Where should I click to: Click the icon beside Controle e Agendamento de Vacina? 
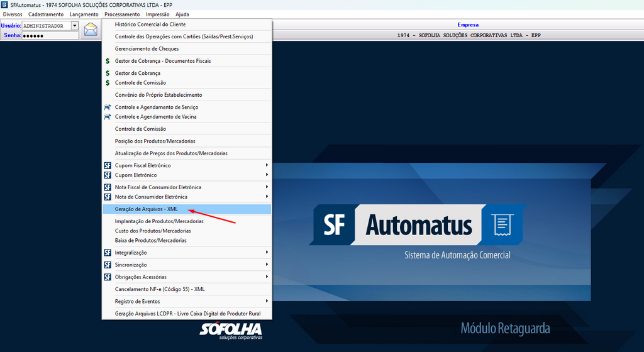108,117
